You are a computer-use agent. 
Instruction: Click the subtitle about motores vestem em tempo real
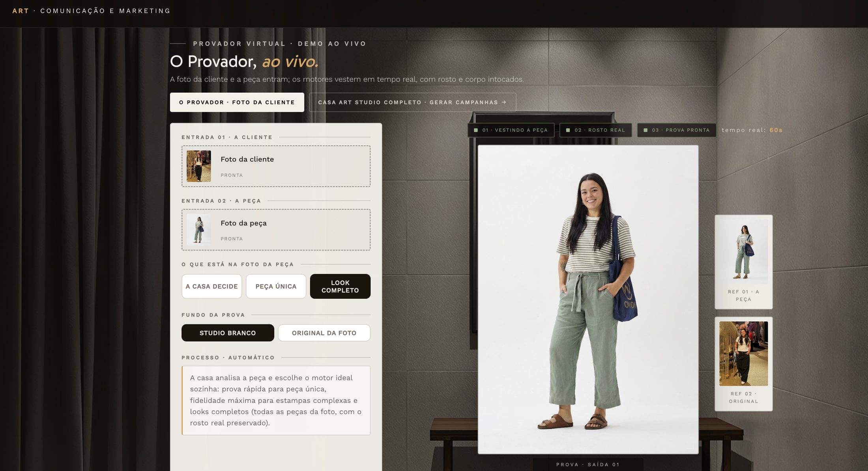[347, 79]
